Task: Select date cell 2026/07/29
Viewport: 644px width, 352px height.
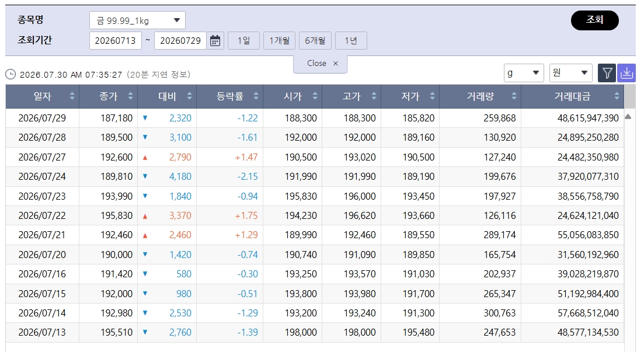Action: click(x=42, y=118)
